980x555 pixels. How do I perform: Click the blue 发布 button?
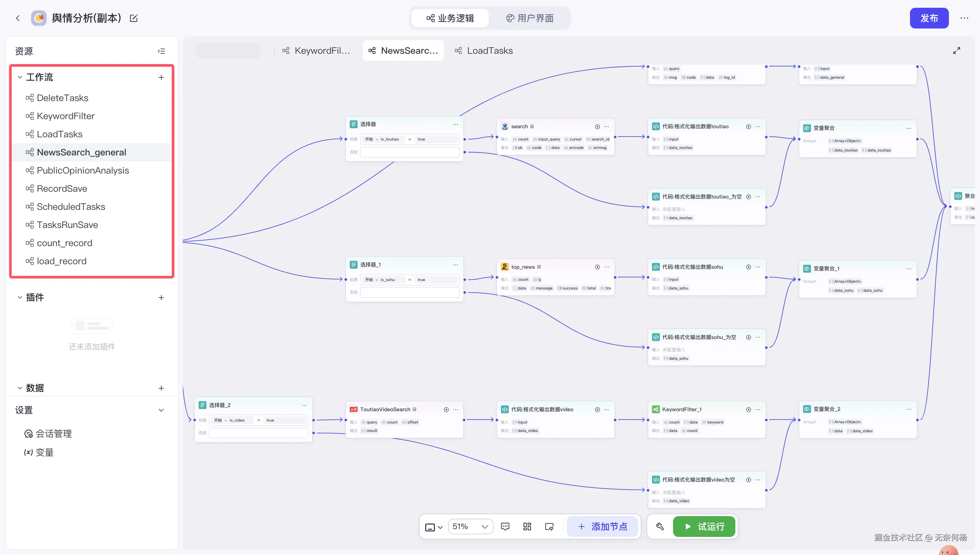point(929,18)
